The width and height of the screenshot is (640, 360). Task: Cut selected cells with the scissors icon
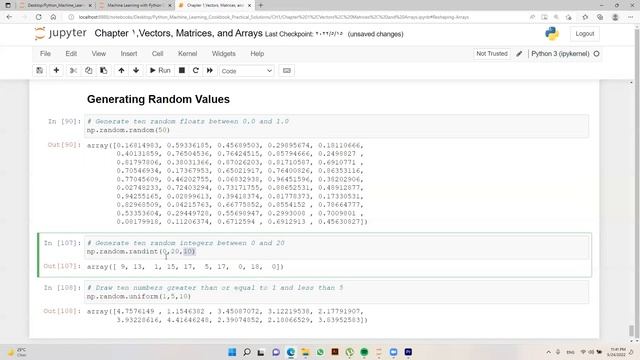[73, 71]
